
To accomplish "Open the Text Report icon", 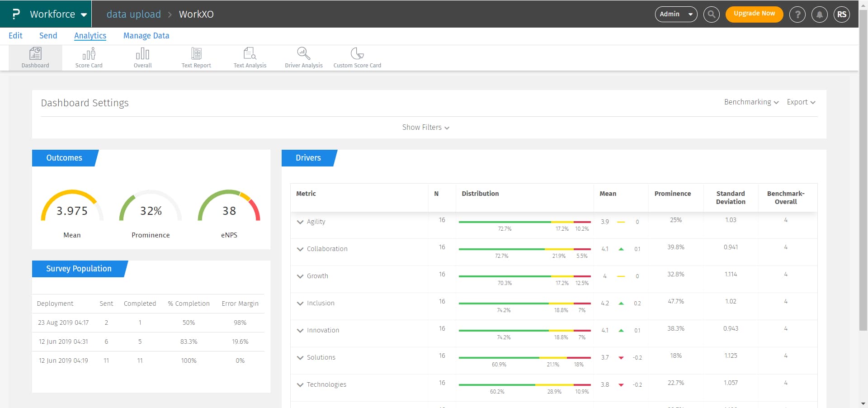I will (x=196, y=54).
